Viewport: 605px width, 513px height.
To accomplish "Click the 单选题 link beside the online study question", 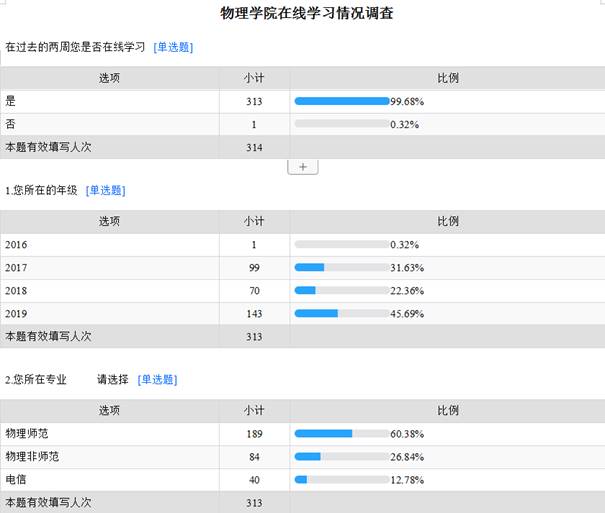I will point(173,47).
